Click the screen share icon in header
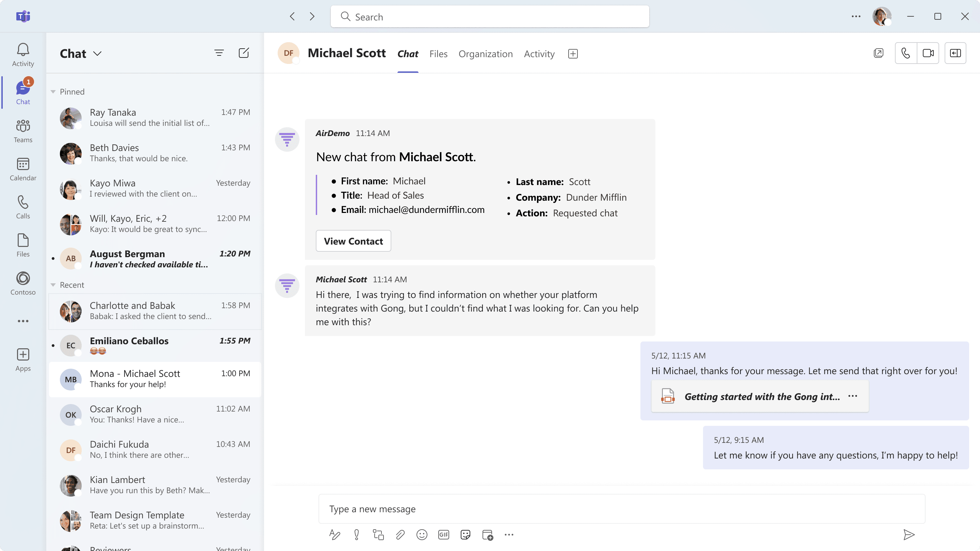980x551 pixels. 957,53
